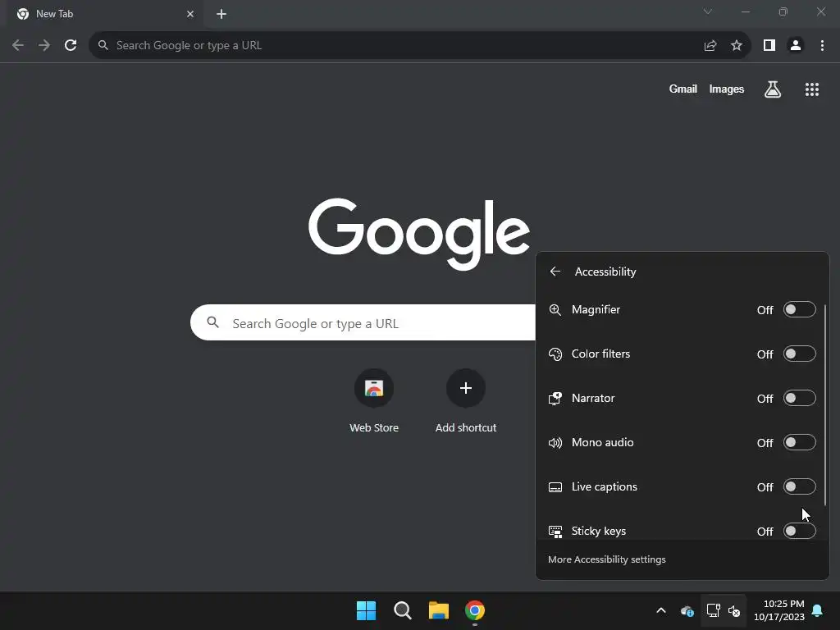The height and width of the screenshot is (630, 840).
Task: Click the Chrome reload button
Action: coord(71,45)
